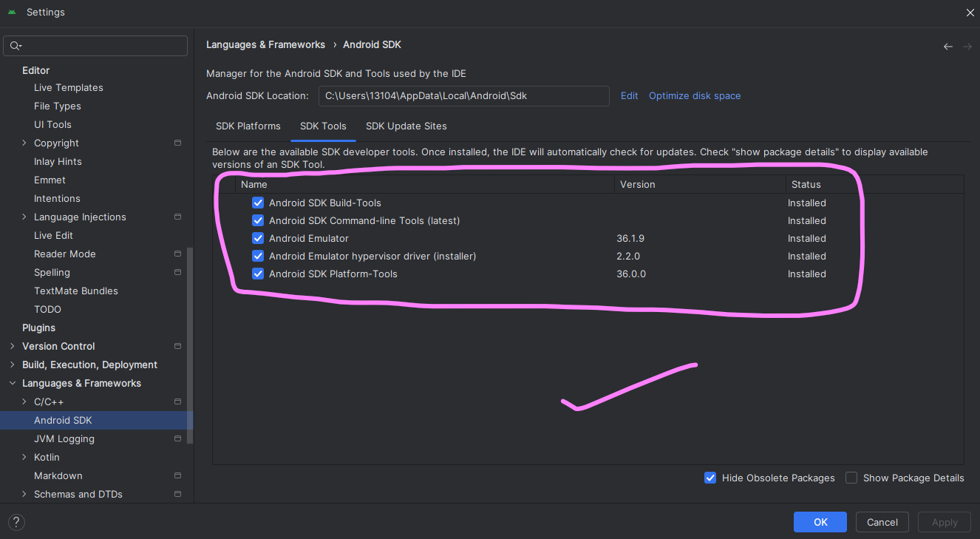This screenshot has width=980, height=539.
Task: Open Emmet settings
Action: point(50,180)
